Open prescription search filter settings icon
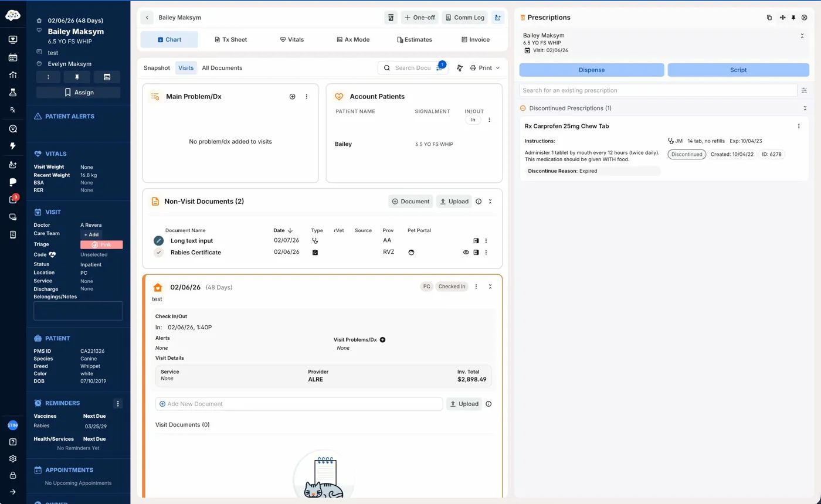The image size is (821, 504). 804,90
